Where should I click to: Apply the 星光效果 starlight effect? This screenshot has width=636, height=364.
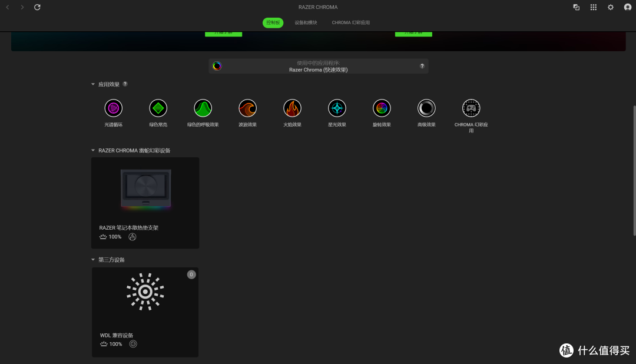(x=337, y=108)
